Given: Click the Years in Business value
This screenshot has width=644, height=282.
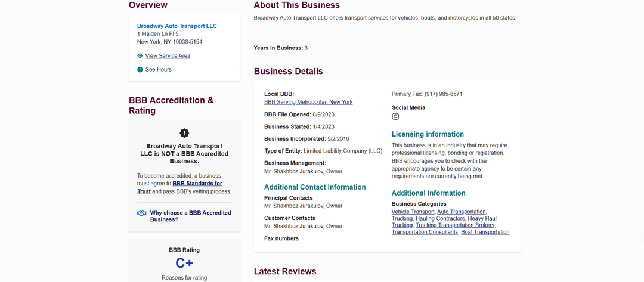Looking at the screenshot, I should coord(306,48).
